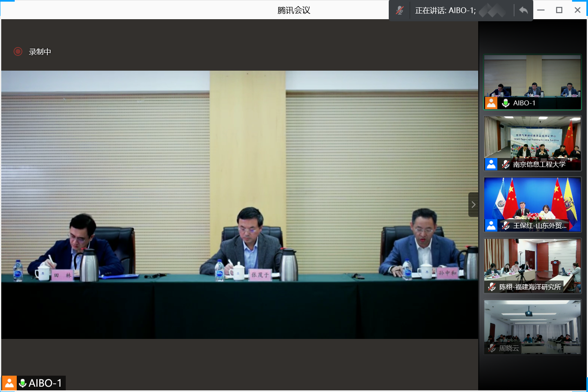Click the orange host avatar icon bottom-left
This screenshot has width=588, height=392.
pos(9,383)
